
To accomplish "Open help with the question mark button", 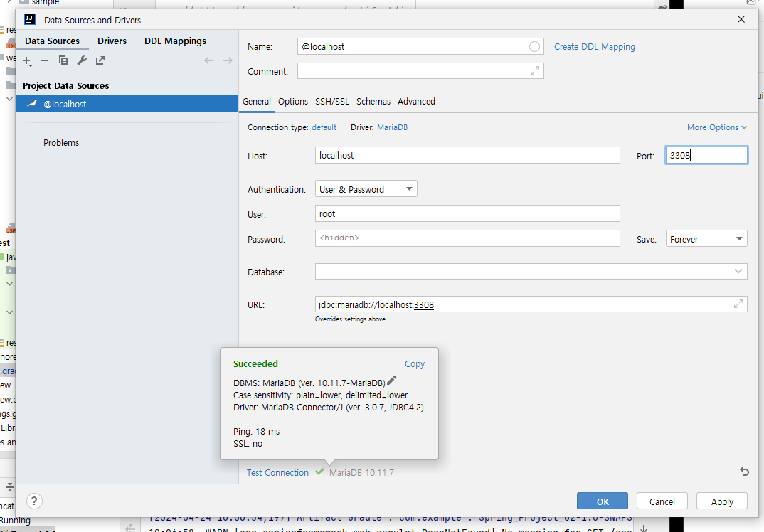I will 34,501.
